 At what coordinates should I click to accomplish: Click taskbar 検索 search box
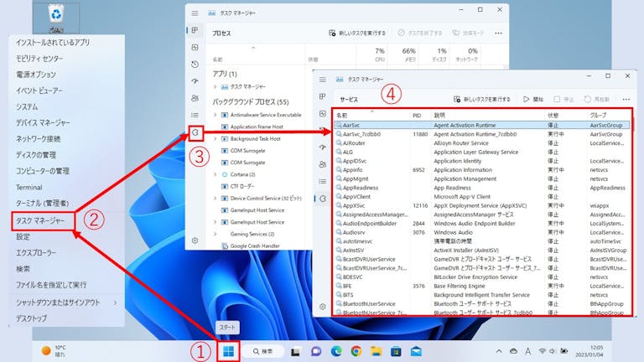click(x=262, y=351)
